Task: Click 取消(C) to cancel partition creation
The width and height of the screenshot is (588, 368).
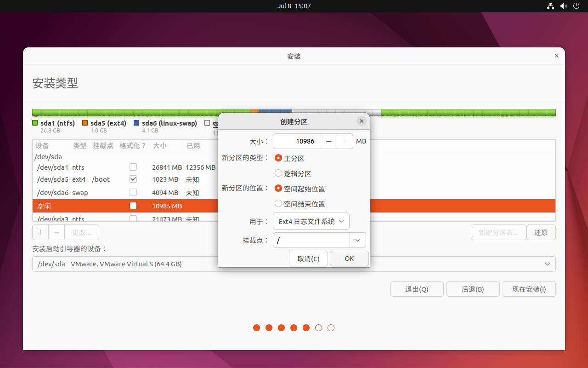Action: click(x=308, y=258)
